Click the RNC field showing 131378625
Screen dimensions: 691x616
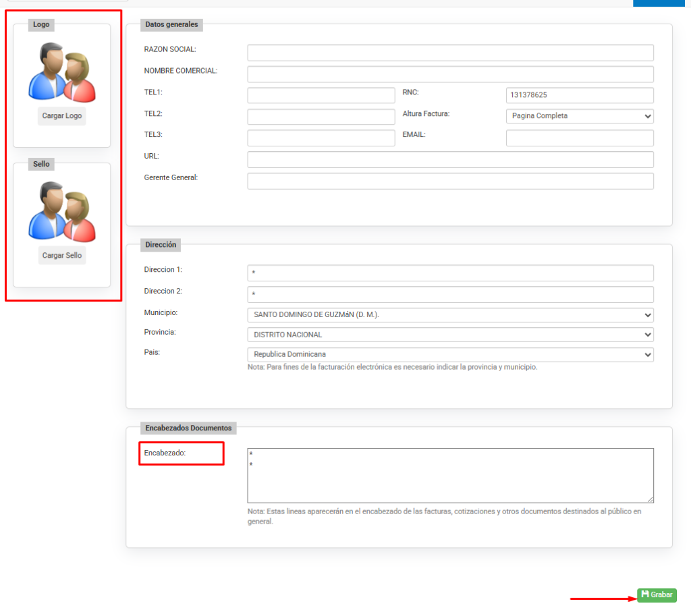(x=579, y=95)
